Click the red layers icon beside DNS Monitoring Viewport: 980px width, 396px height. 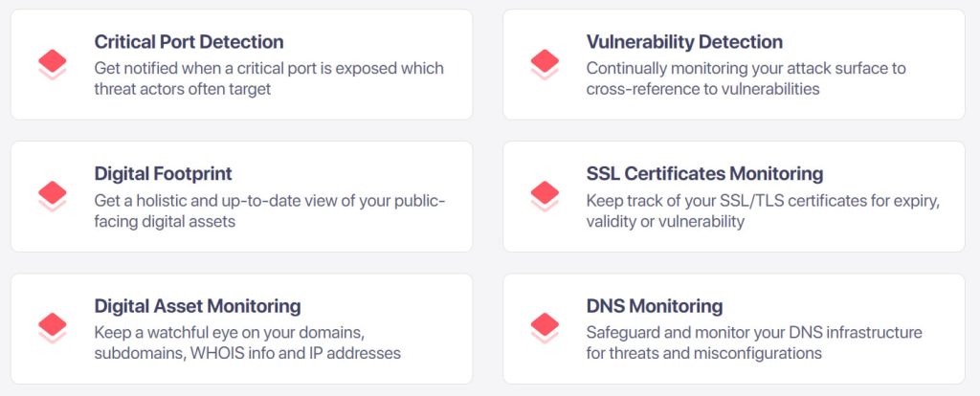coord(545,328)
